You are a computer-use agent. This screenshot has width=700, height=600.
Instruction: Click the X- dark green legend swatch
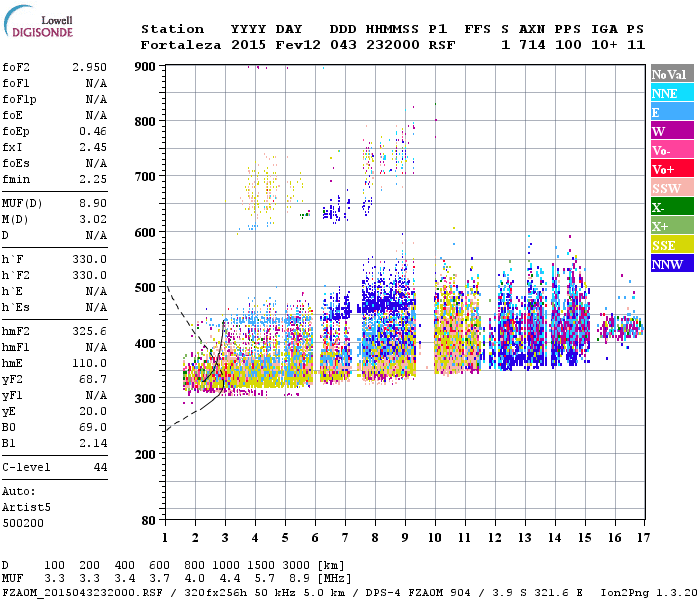(672, 206)
